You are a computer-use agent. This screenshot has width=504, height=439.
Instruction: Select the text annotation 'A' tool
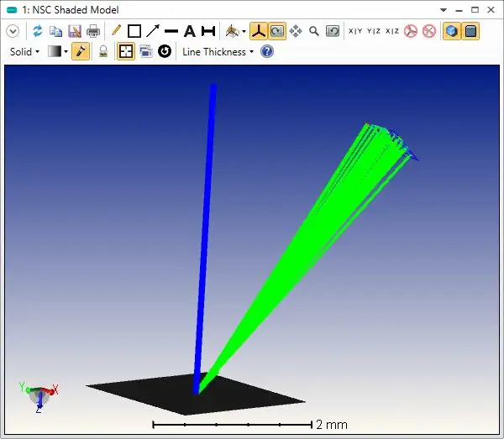[x=189, y=31]
